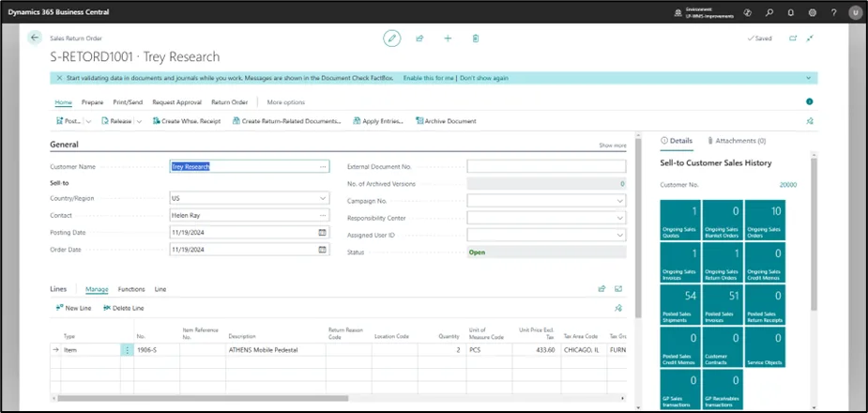Open the user account avatar
868x413 pixels.
[x=855, y=12]
